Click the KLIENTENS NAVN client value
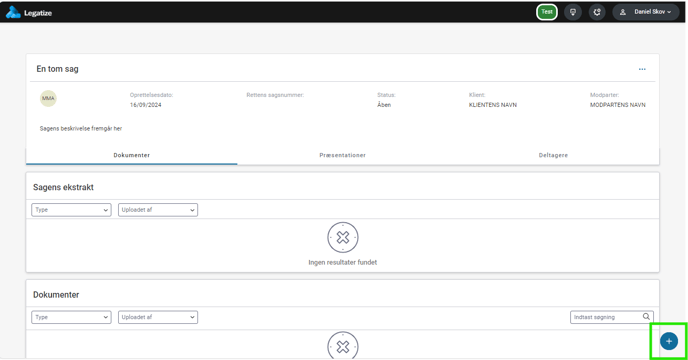The image size is (688, 360). click(x=493, y=105)
